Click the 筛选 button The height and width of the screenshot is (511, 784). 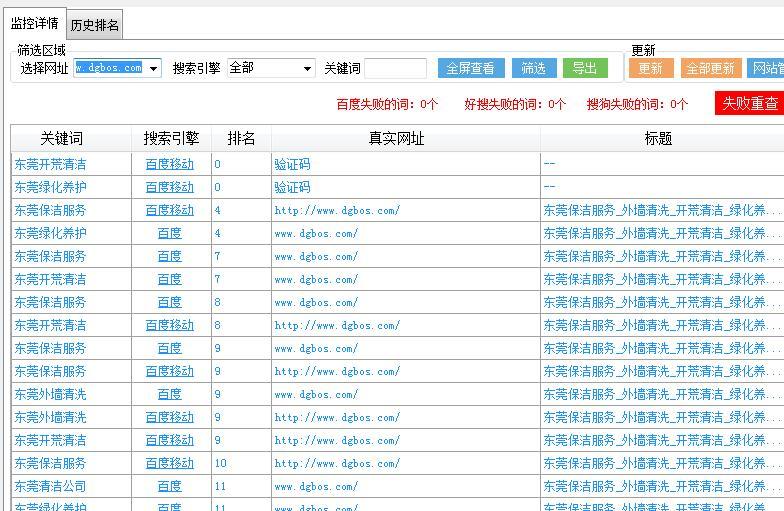coord(534,68)
